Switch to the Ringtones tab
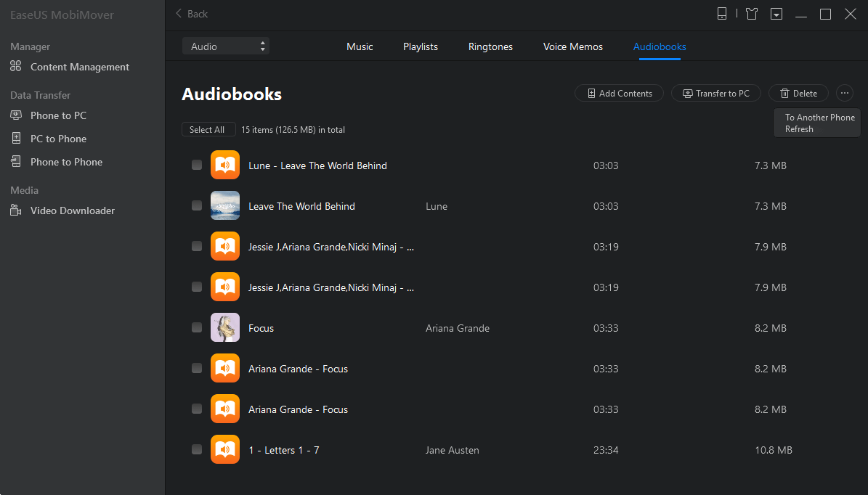 point(490,47)
